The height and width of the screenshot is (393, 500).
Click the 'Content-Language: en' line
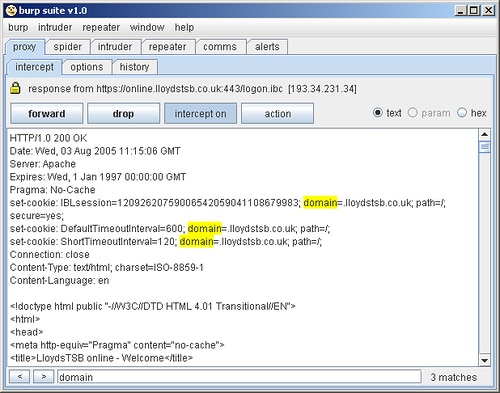click(x=59, y=280)
